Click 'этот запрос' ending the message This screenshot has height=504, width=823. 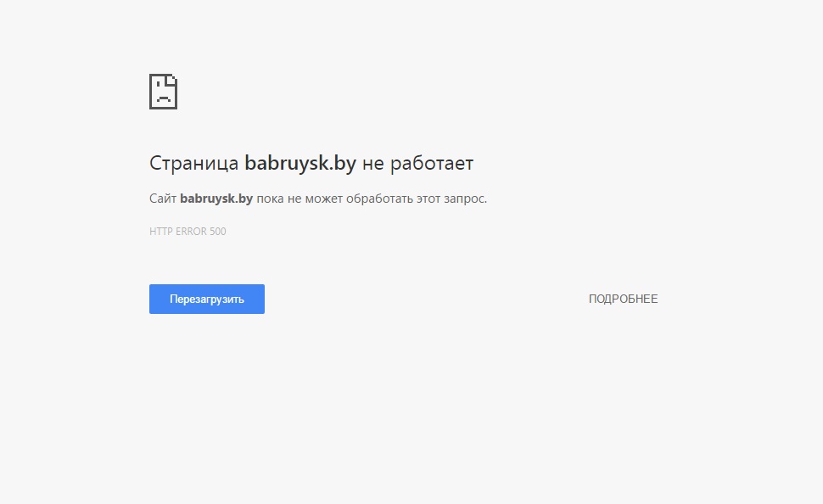click(451, 199)
